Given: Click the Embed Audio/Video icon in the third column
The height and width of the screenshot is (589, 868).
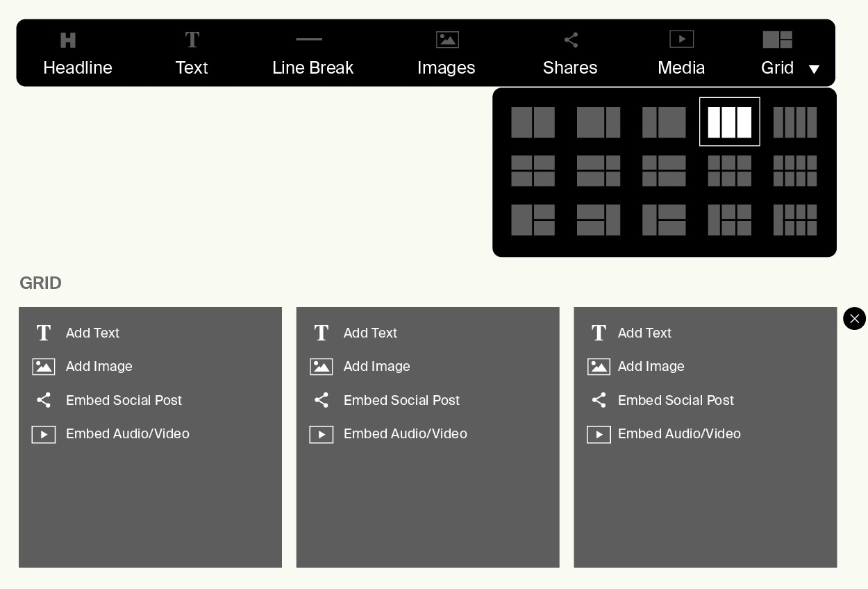Looking at the screenshot, I should tap(599, 434).
